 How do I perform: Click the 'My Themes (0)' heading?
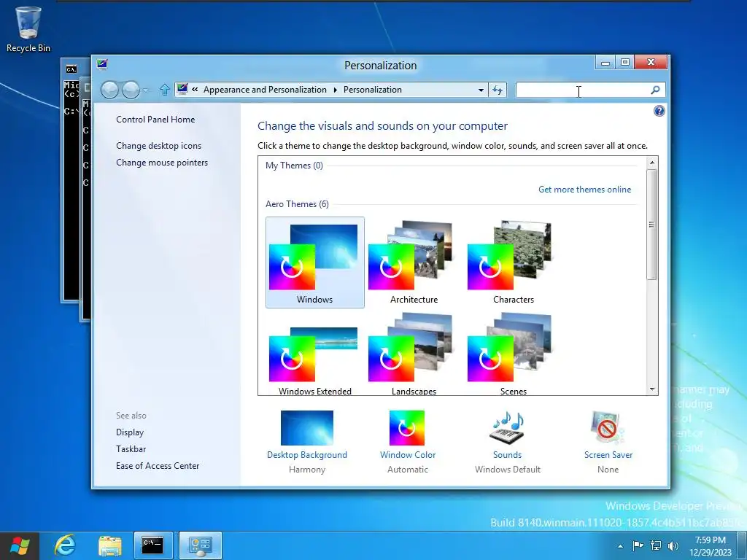tap(294, 166)
